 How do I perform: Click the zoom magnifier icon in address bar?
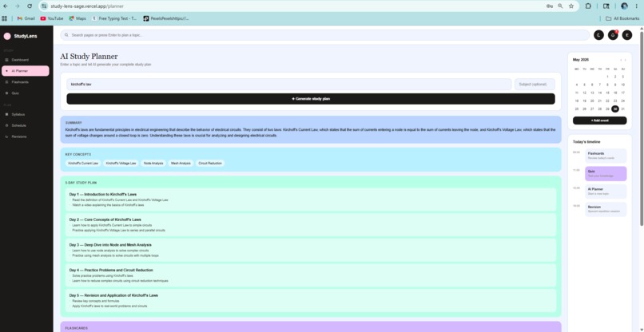(560, 6)
